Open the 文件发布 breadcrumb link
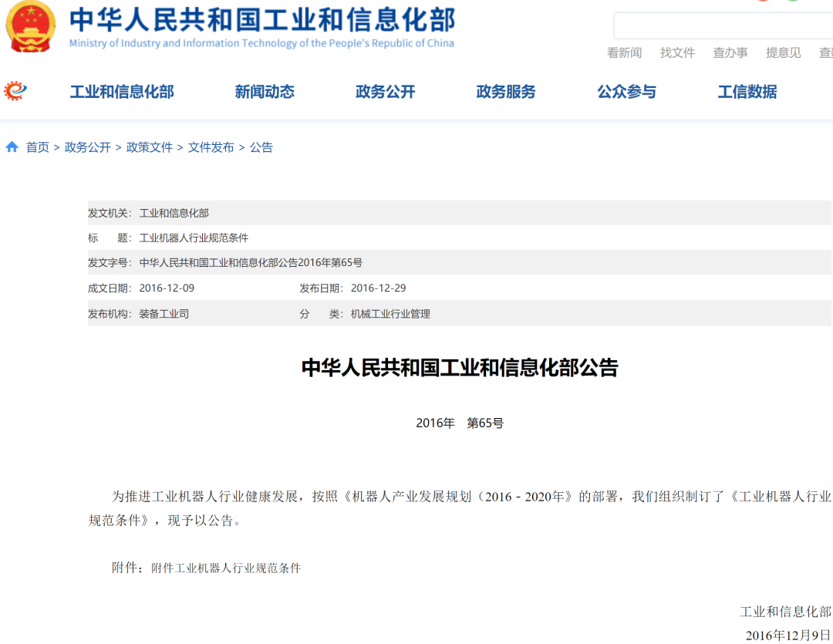Image resolution: width=833 pixels, height=644 pixels. 211,147
